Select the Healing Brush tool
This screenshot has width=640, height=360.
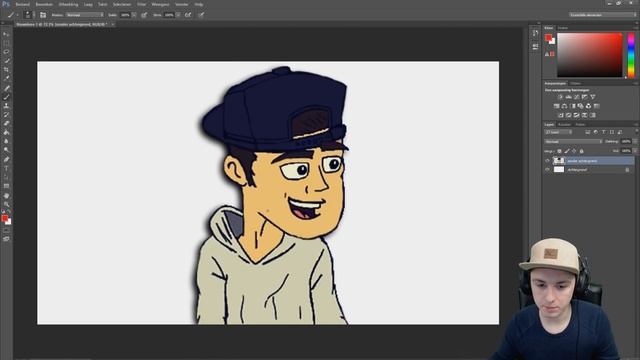[6, 88]
